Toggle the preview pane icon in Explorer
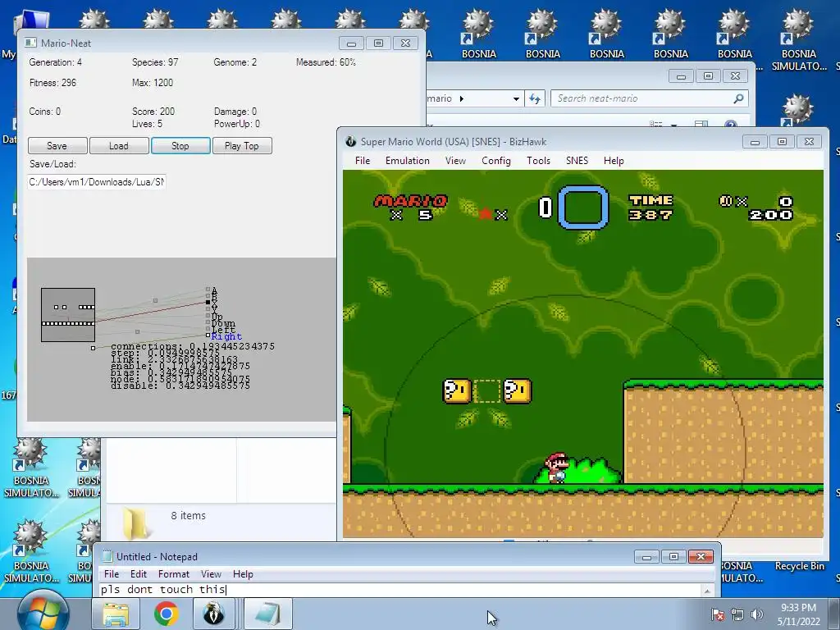840x630 pixels. [x=701, y=125]
